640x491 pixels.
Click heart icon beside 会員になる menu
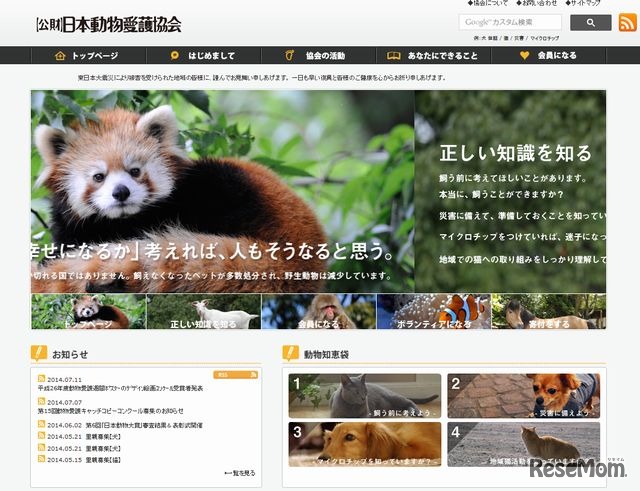(524, 55)
